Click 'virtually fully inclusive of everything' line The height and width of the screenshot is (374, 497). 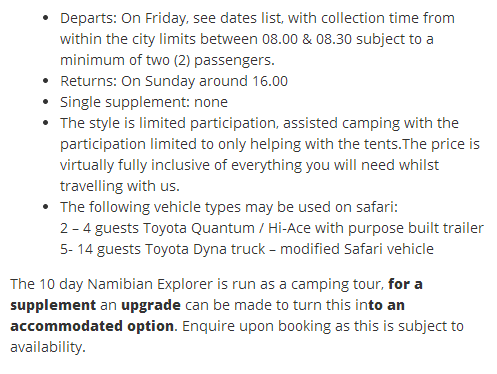pos(249,165)
